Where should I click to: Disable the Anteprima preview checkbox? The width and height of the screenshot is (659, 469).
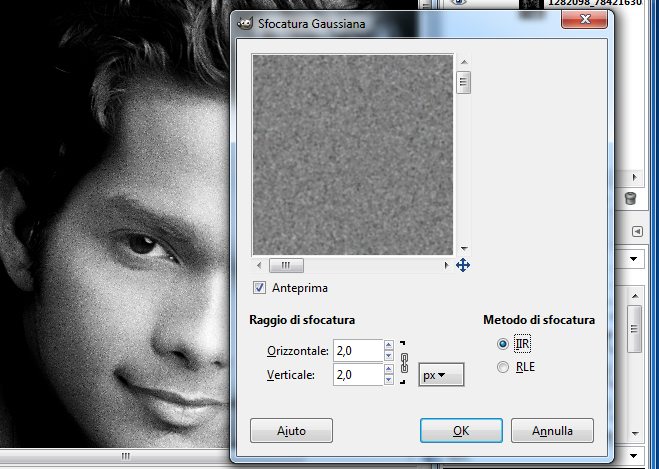pos(260,288)
